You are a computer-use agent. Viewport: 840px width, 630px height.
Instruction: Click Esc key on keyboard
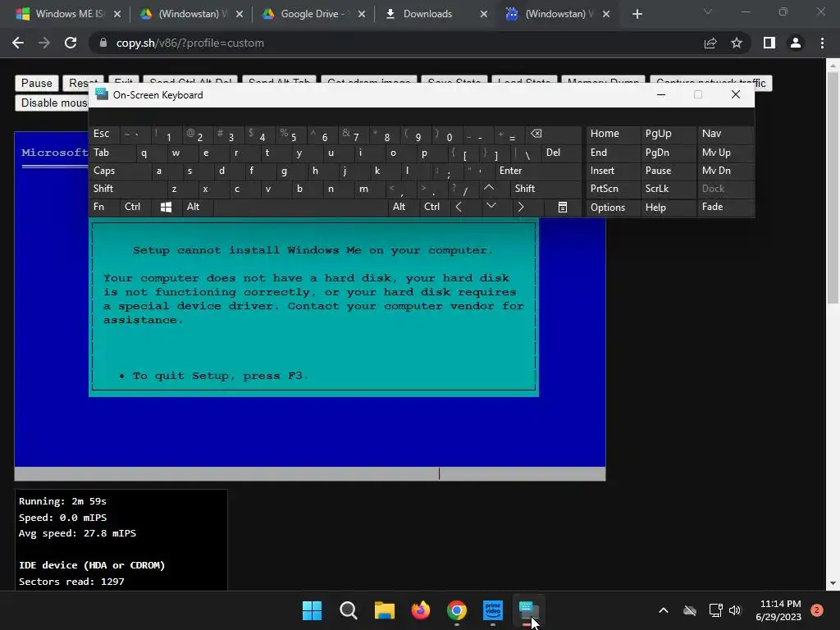pyautogui.click(x=104, y=134)
